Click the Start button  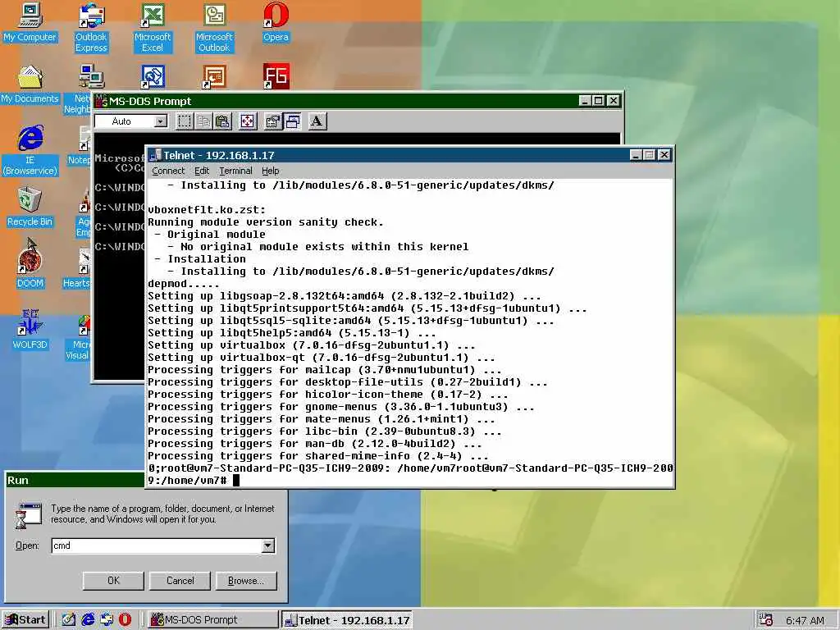coord(25,620)
